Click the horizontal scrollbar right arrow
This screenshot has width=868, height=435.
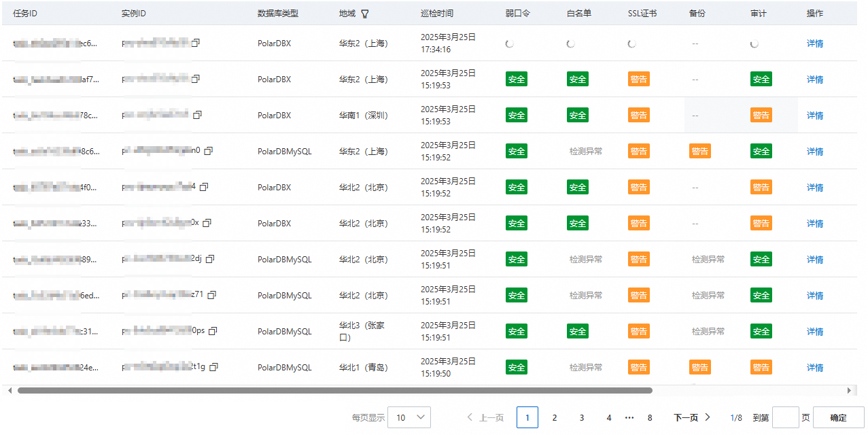[x=849, y=391]
